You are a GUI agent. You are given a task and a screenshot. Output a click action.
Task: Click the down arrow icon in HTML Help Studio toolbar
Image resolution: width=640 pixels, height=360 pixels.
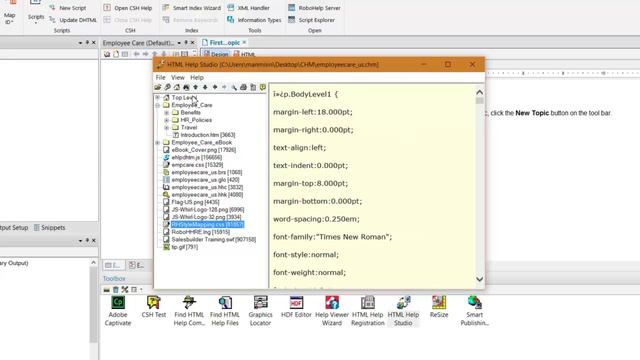pyautogui.click(x=205, y=87)
